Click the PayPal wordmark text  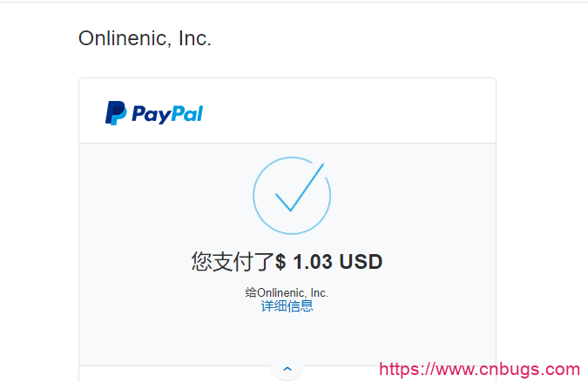click(167, 114)
